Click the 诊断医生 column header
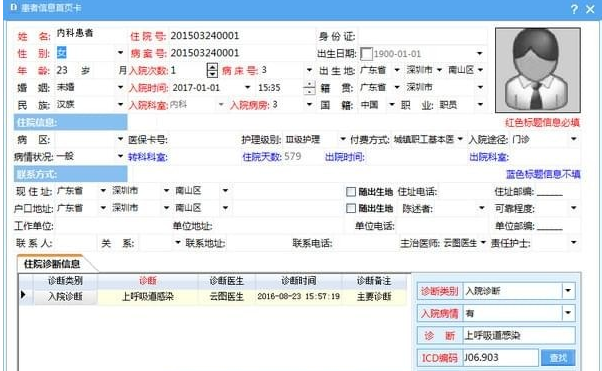This screenshot has width=602, height=371. [227, 281]
